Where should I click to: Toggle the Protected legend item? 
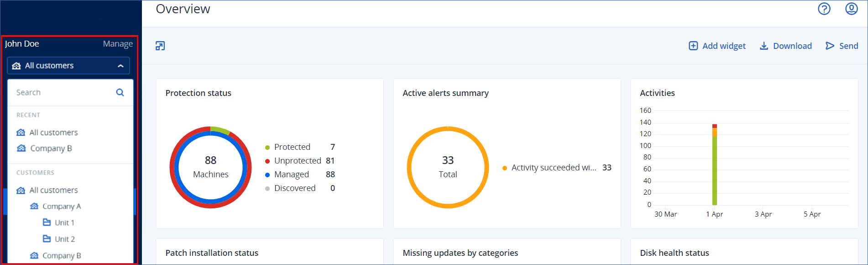coord(292,147)
